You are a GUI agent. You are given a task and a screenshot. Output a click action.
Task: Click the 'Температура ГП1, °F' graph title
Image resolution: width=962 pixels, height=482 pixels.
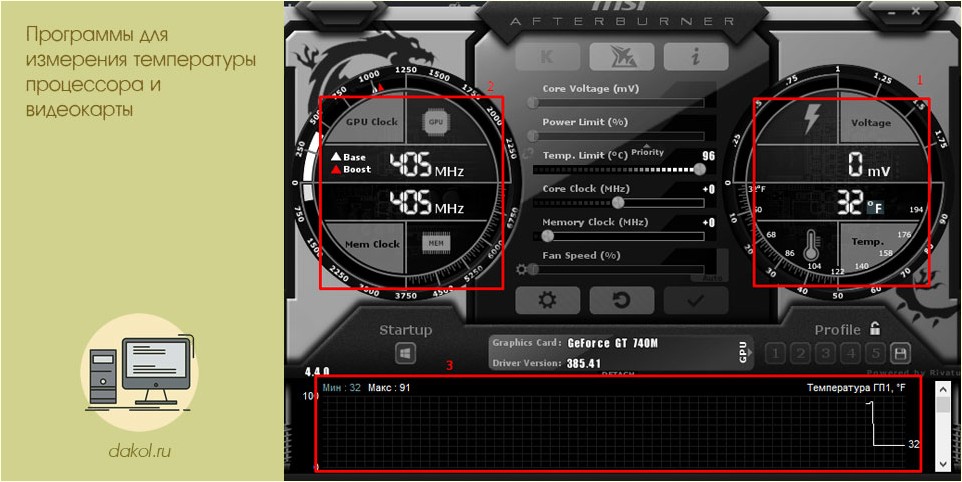(x=855, y=388)
